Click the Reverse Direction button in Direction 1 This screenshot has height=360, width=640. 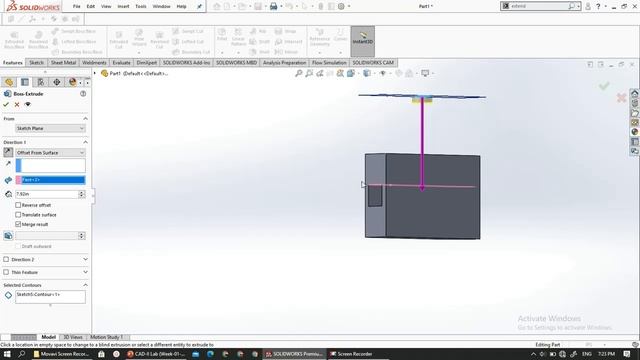click(x=8, y=152)
